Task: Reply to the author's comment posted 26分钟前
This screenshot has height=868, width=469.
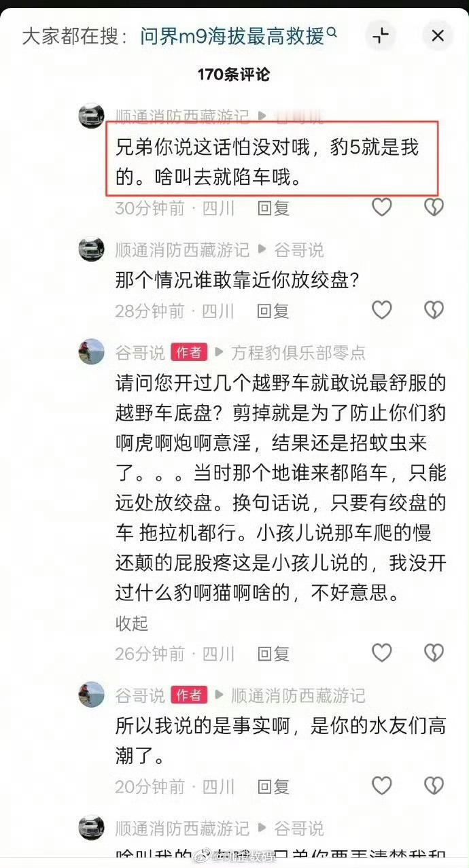Action: [273, 654]
